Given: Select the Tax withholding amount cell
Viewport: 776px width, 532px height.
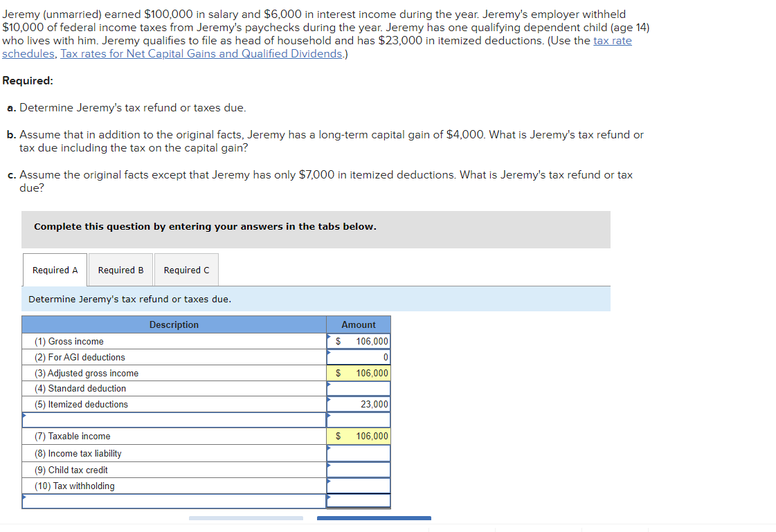Looking at the screenshot, I should [359, 486].
